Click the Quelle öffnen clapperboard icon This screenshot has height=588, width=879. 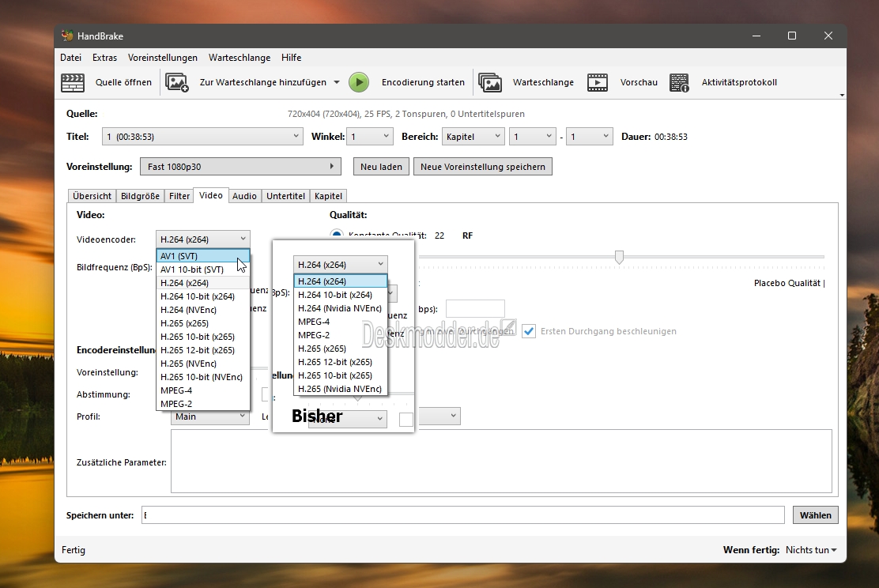click(73, 82)
